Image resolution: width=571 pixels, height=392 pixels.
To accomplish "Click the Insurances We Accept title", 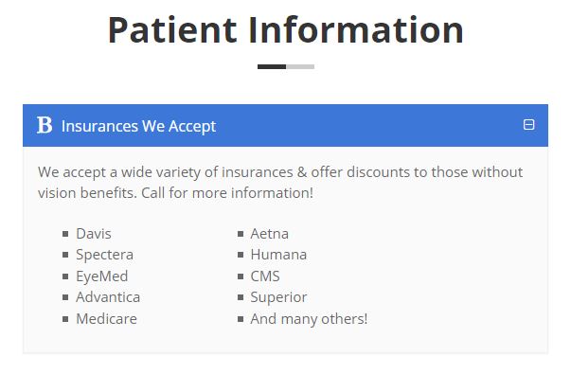I will click(138, 126).
